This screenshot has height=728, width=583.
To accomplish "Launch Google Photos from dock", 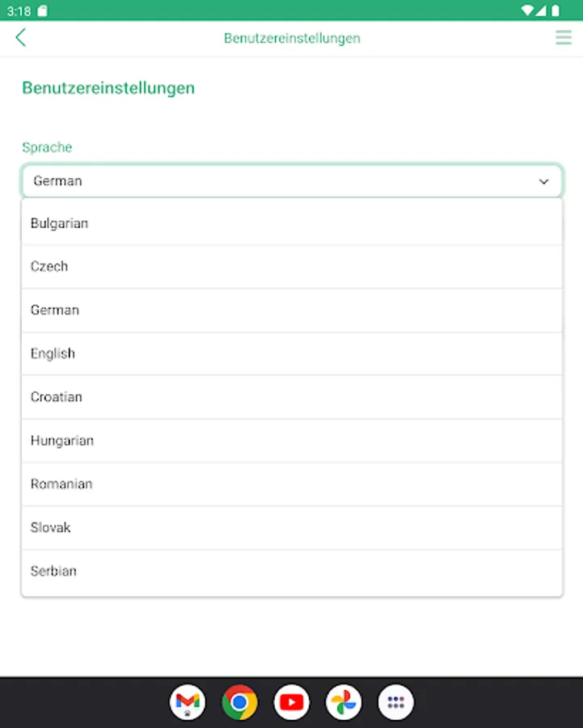I will click(344, 702).
